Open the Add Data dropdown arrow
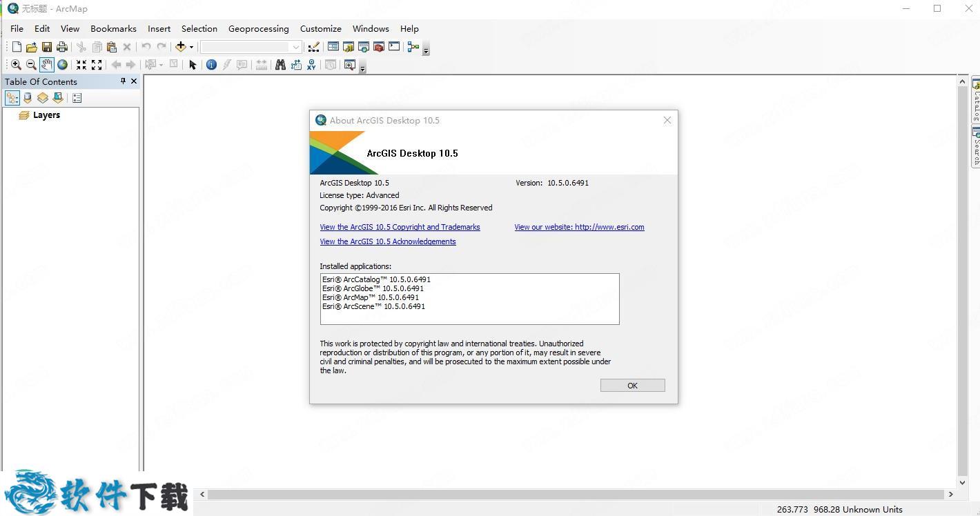Image resolution: width=980 pixels, height=516 pixels. [191, 47]
